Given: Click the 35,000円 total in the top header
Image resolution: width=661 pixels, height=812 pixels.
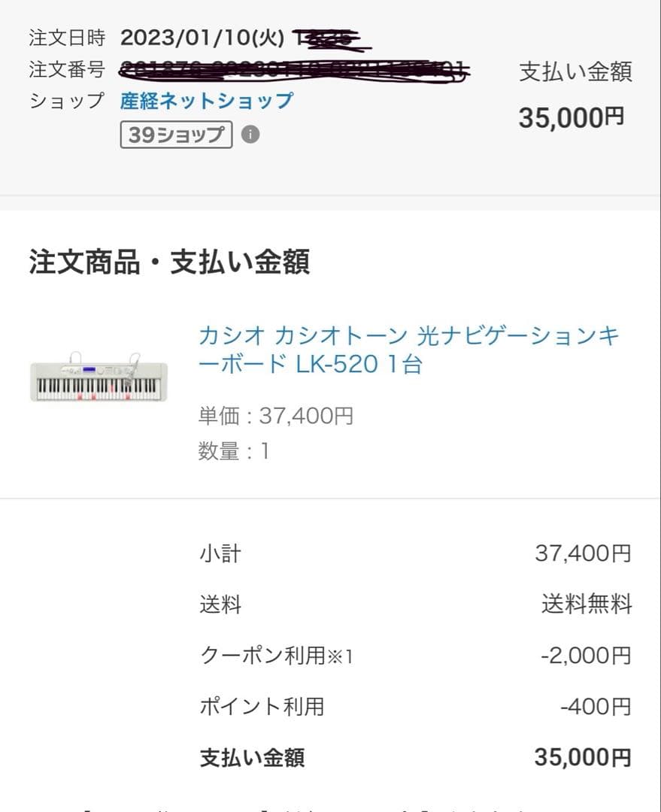Looking at the screenshot, I should click(571, 117).
